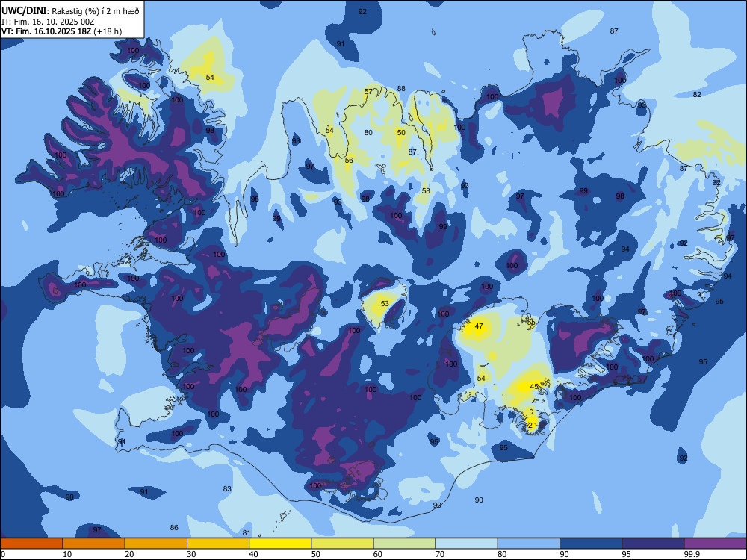Click the very light blue 70–80 legend swatch
747x560 pixels.
[x=466, y=543]
